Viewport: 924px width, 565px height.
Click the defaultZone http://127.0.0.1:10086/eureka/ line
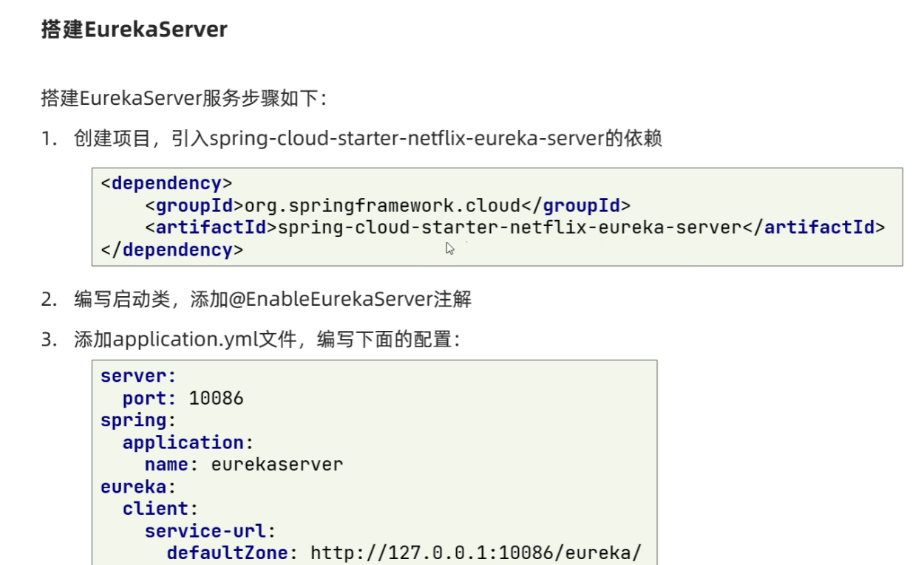(404, 553)
